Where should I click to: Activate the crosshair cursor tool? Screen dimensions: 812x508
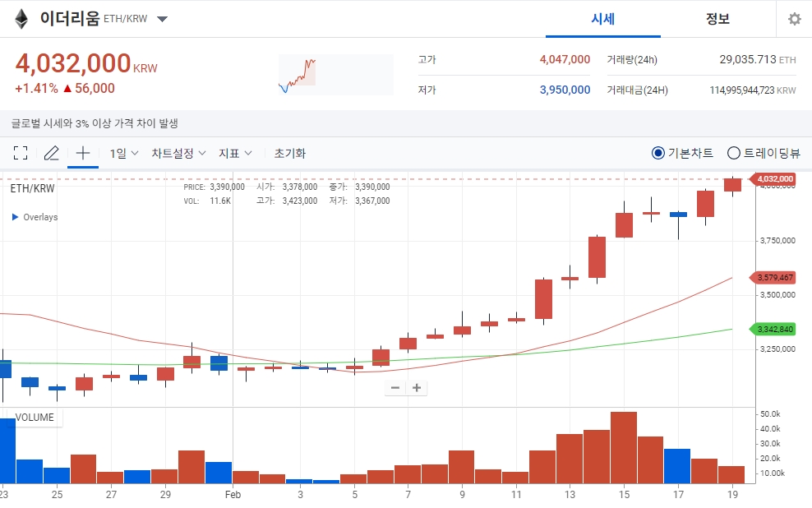click(82, 153)
